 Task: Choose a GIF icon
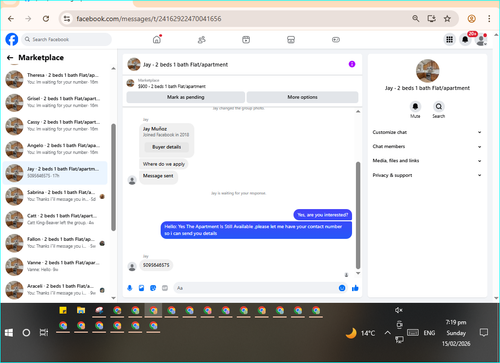(165, 288)
